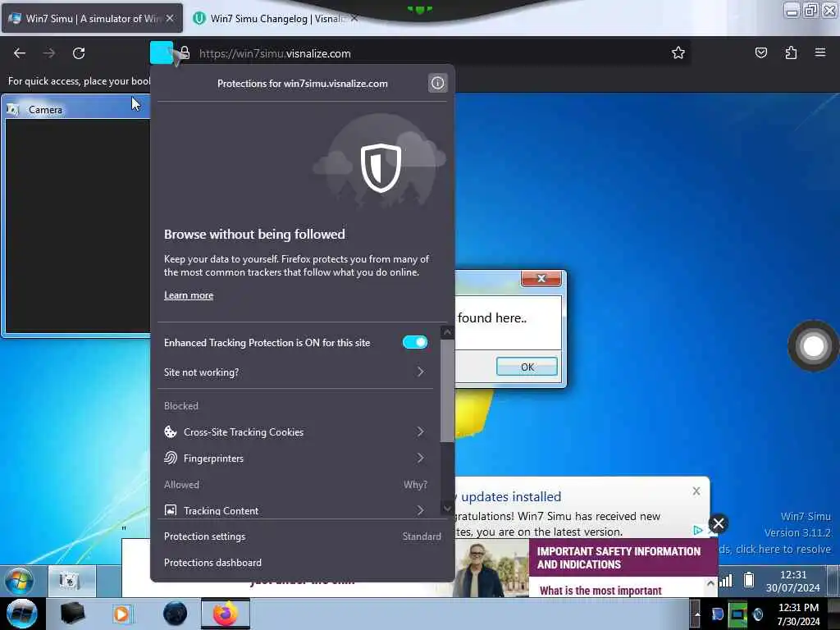The image size is (840, 630).
Task: Select Cross-Site Tracking Cookies row
Action: click(295, 431)
